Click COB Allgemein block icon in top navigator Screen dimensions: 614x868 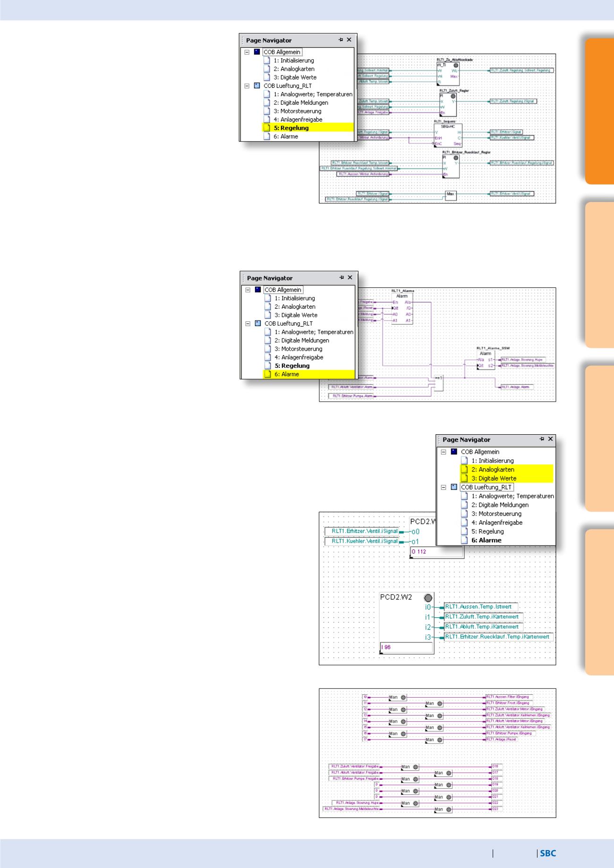pos(257,52)
